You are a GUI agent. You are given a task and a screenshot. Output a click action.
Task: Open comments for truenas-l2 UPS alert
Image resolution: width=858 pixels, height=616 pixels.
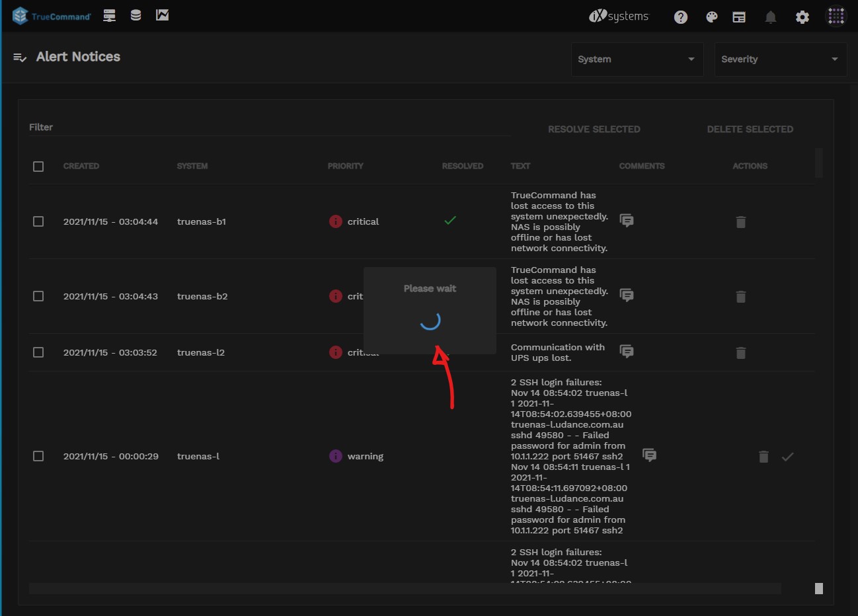pos(627,352)
